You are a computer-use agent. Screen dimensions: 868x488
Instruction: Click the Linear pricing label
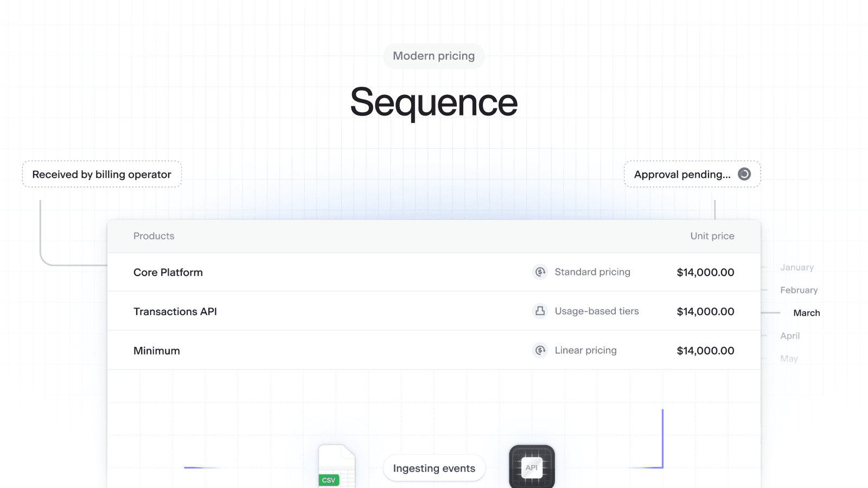[x=585, y=350]
